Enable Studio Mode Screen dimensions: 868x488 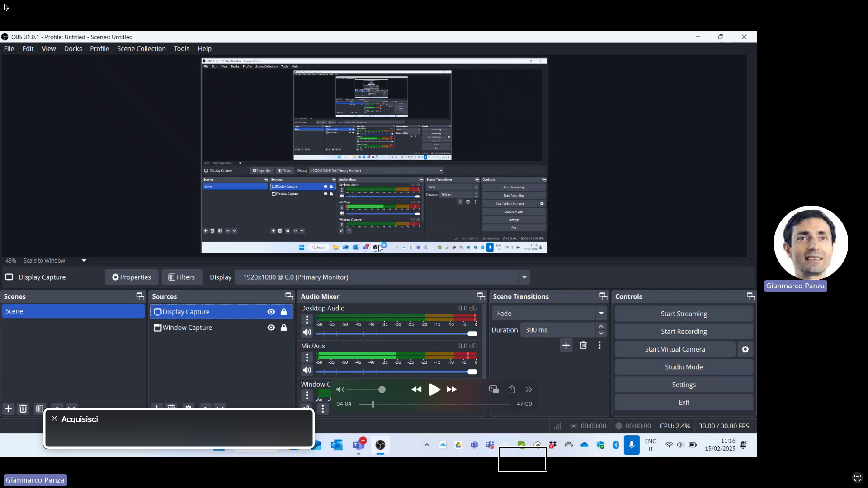(x=684, y=367)
